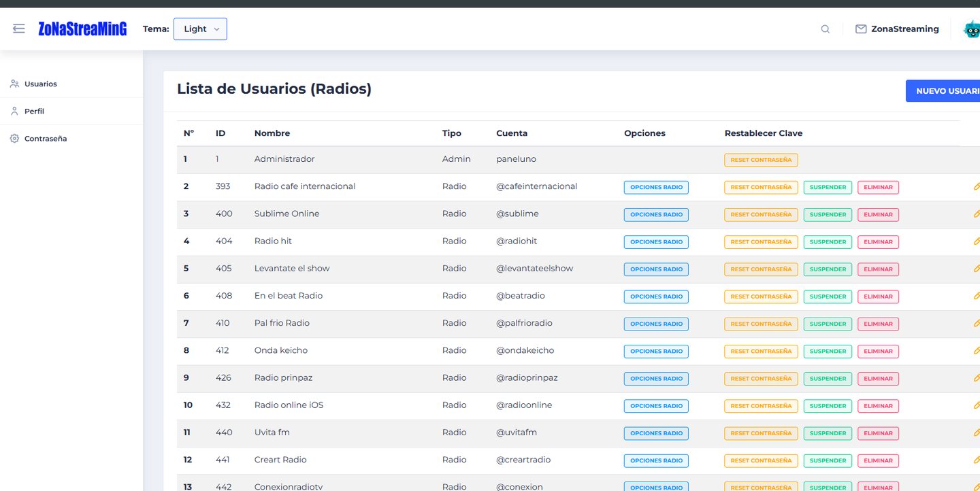The image size is (980, 491).
Task: Click the ZoNaStreaMinG logo
Action: coord(82,29)
